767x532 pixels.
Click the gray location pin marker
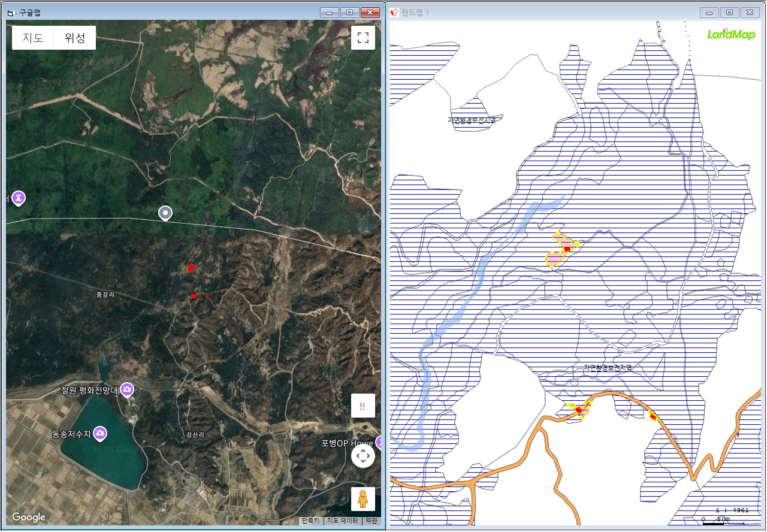[x=165, y=213]
